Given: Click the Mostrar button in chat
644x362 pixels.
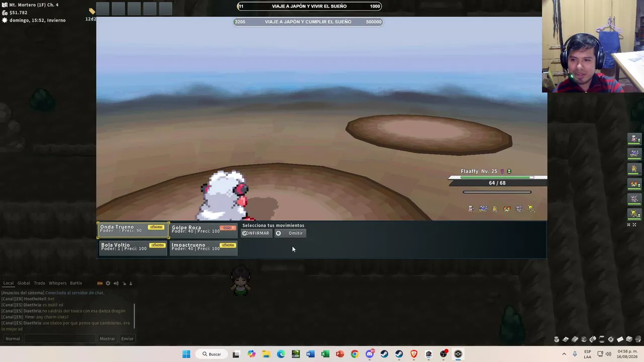Looking at the screenshot, I should tap(107, 339).
